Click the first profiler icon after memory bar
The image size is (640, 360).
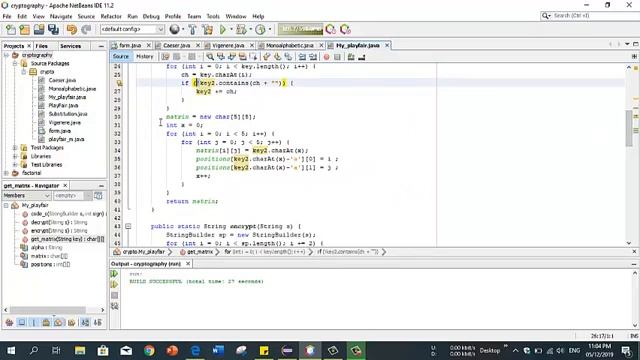[331, 29]
